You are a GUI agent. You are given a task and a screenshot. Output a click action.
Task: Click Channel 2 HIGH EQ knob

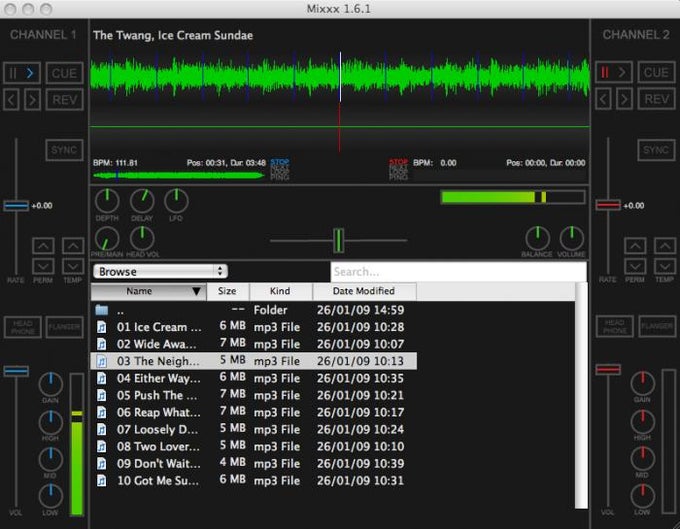point(643,421)
